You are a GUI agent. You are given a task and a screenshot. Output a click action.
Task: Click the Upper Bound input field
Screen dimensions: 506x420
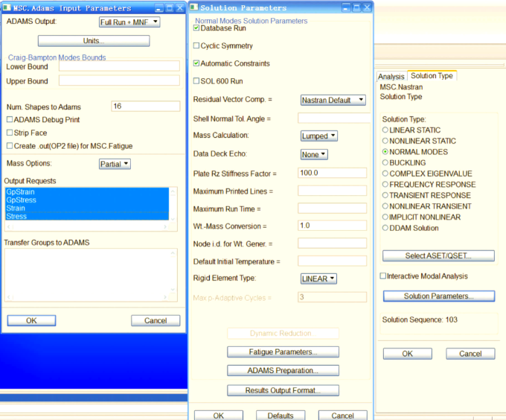(x=119, y=80)
